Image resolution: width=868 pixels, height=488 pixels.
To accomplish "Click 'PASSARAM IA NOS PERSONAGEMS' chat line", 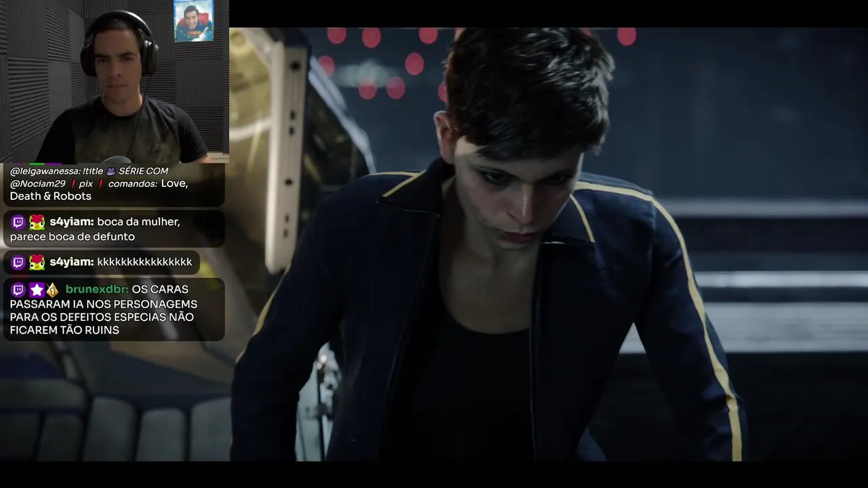I will click(x=104, y=304).
